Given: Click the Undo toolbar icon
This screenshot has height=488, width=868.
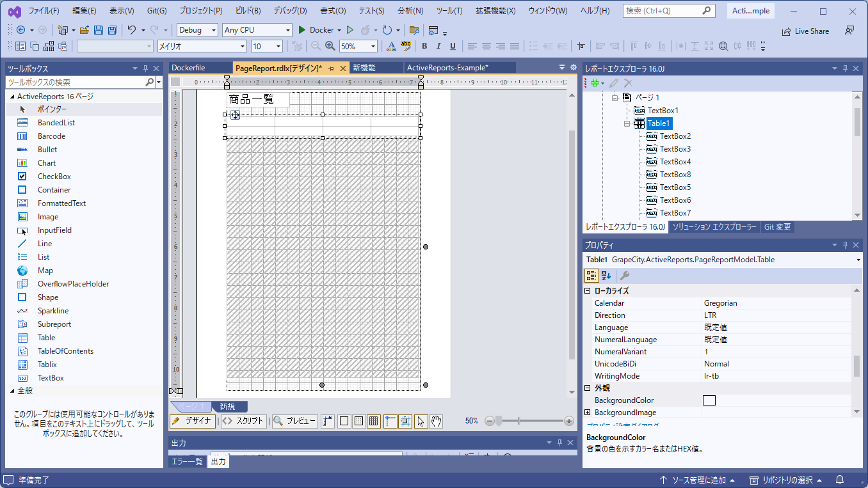Looking at the screenshot, I should [x=132, y=30].
